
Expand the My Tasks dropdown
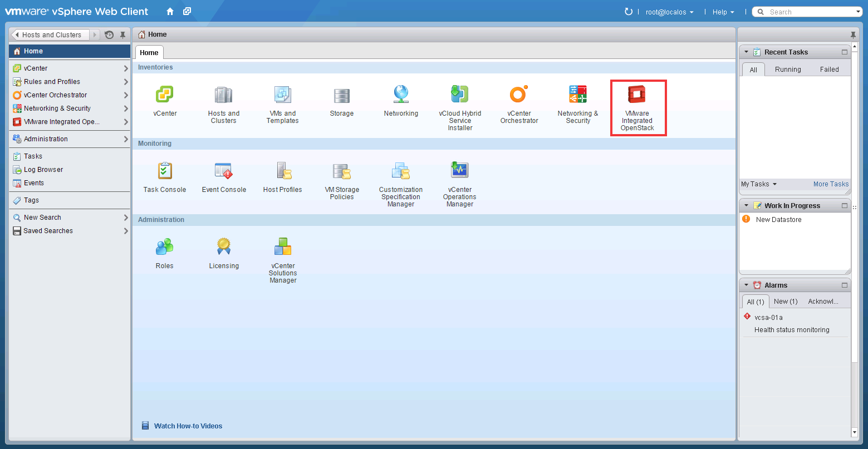point(758,184)
